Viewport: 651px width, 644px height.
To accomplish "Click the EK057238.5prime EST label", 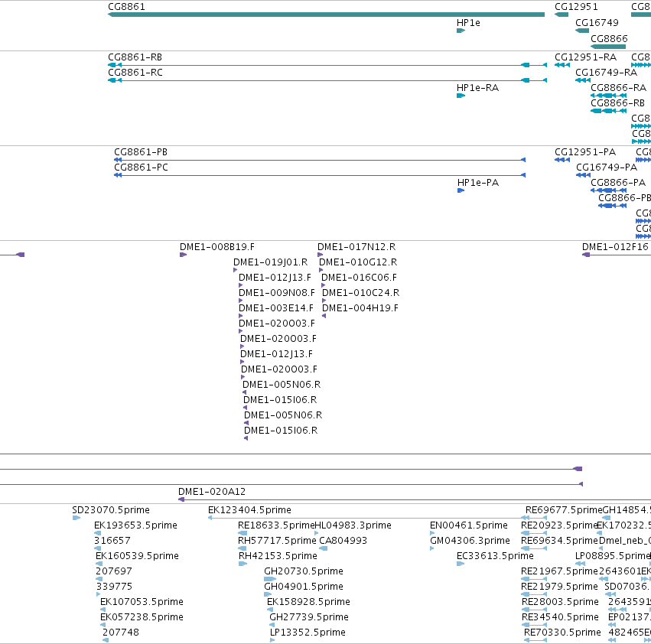I will (142, 616).
